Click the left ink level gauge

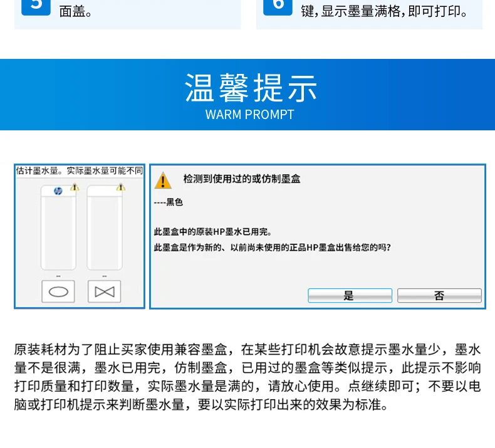coord(58,227)
